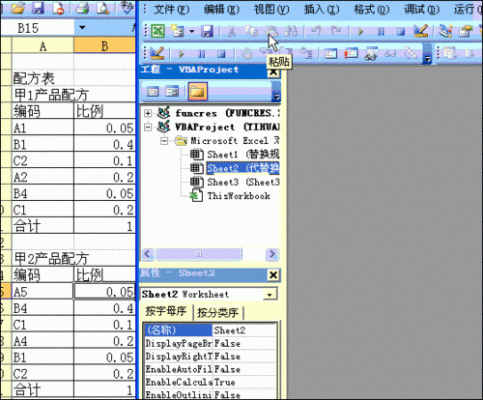Image resolution: width=483 pixels, height=400 pixels.
Task: Run the macro from the standard toolbar
Action: [x=360, y=32]
